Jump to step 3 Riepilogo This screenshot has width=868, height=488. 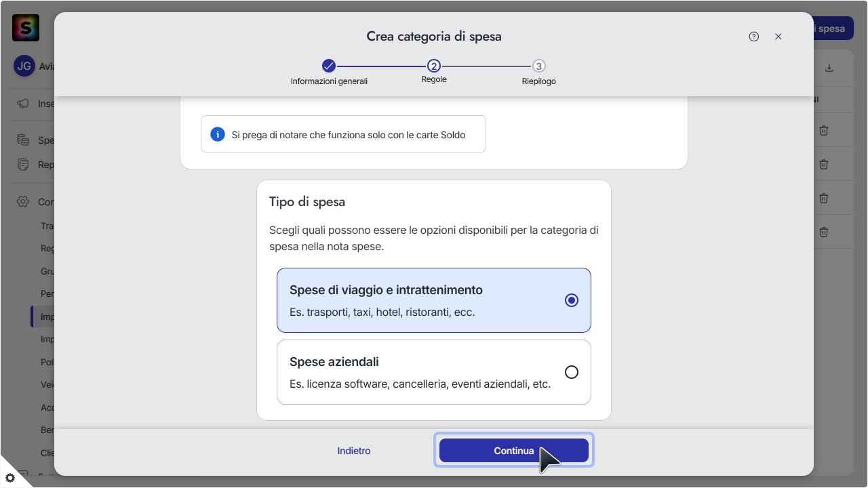click(x=538, y=66)
